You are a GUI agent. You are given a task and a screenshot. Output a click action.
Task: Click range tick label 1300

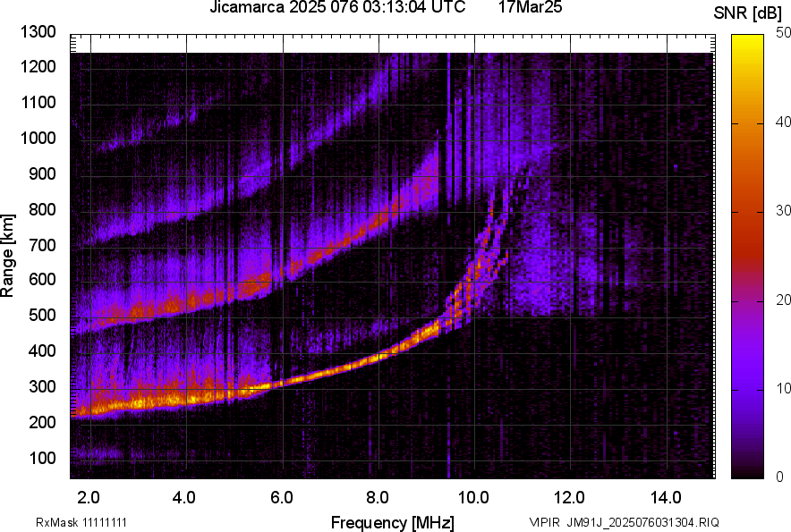[x=38, y=32]
